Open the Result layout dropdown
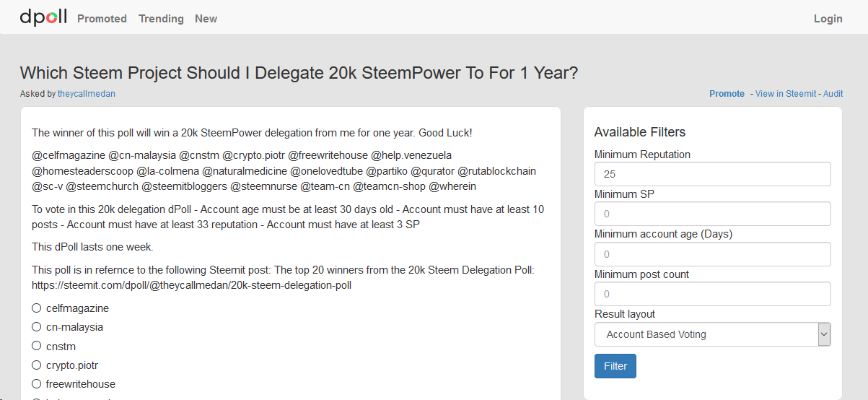 (x=712, y=334)
